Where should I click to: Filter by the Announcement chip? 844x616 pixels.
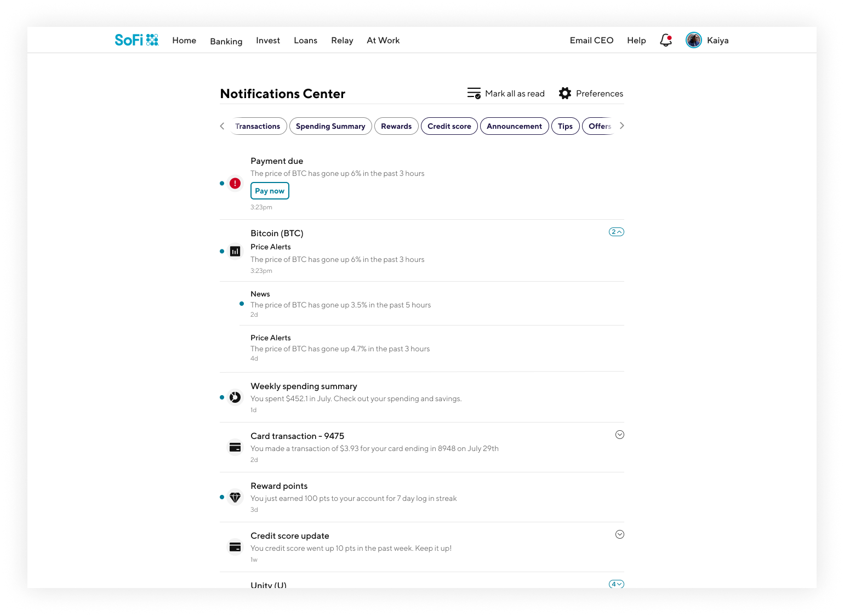pos(514,126)
